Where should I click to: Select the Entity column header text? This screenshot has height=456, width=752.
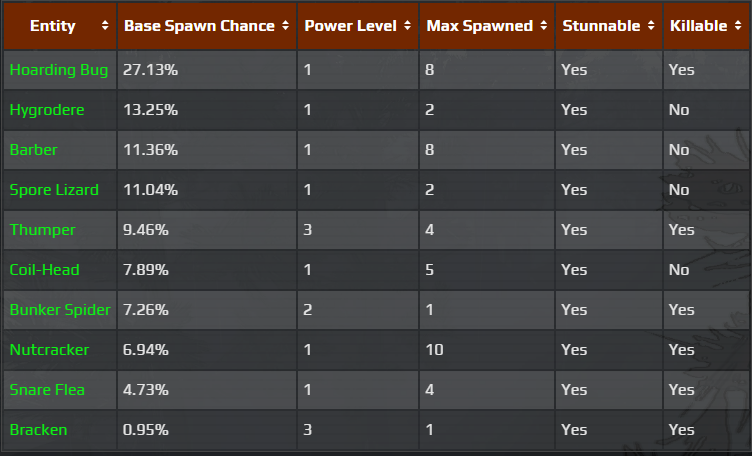53,26
